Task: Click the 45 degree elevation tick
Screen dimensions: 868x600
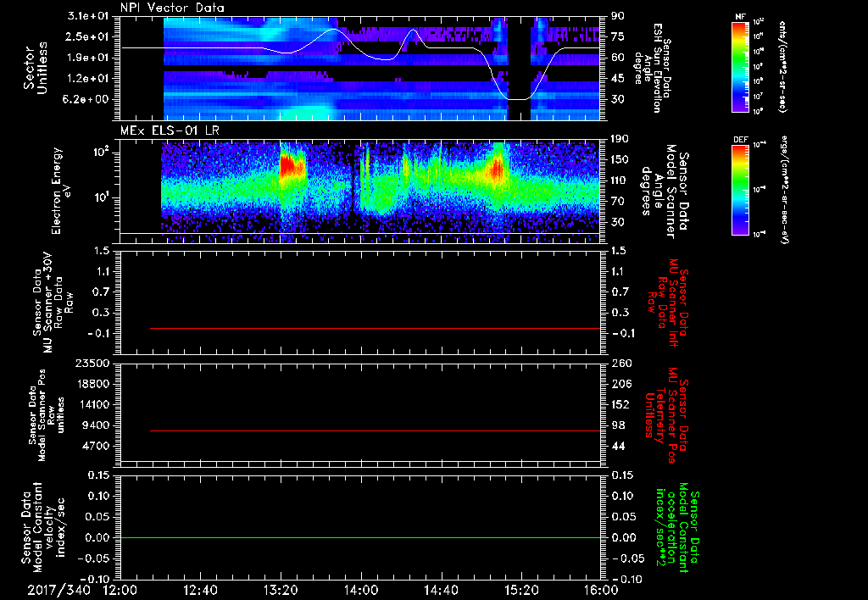Action: 617,79
